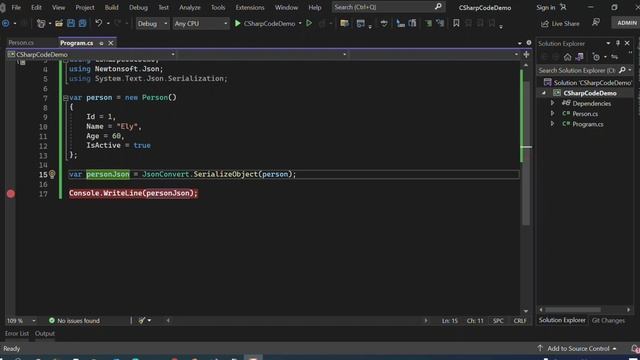
Task: Open the Debug menu
Action: tap(138, 7)
